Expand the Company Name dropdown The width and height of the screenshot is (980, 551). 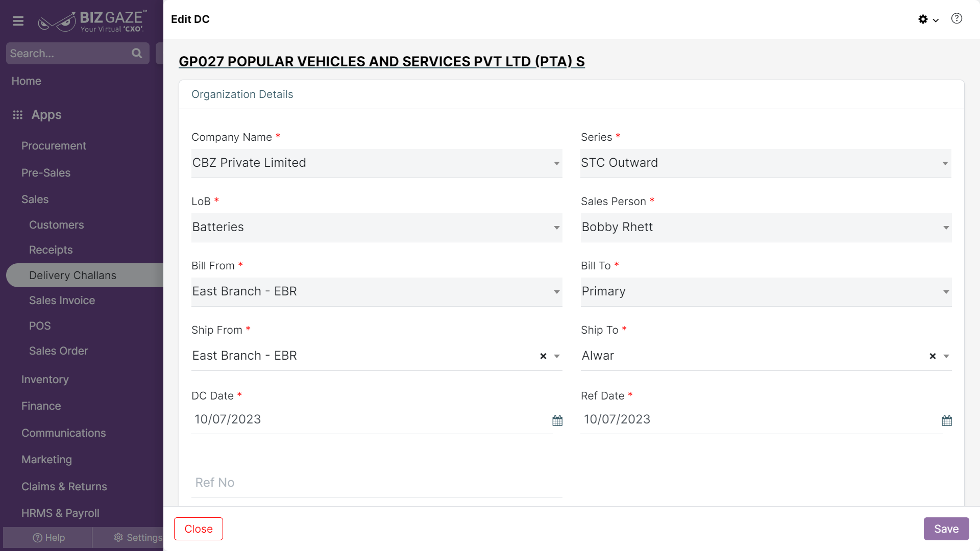377,163
